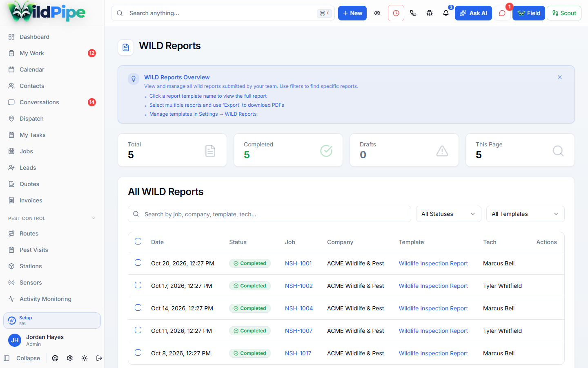Viewport: 588px width, 368px height.
Task: Open the chat bubble icon with badge
Action: (502, 13)
